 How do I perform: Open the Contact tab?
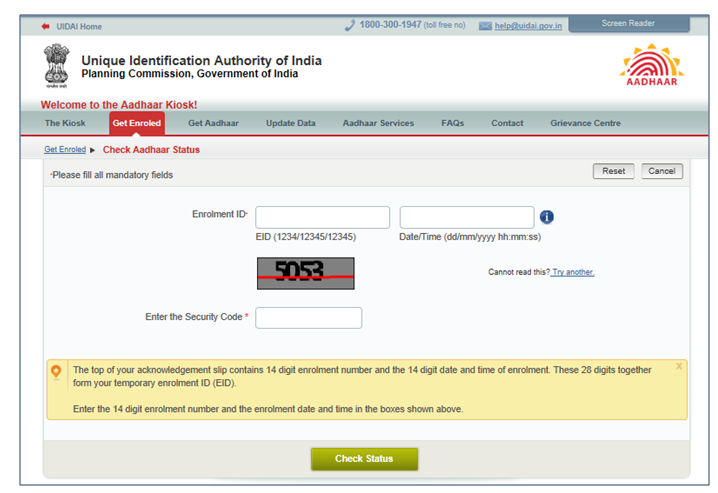click(x=507, y=123)
